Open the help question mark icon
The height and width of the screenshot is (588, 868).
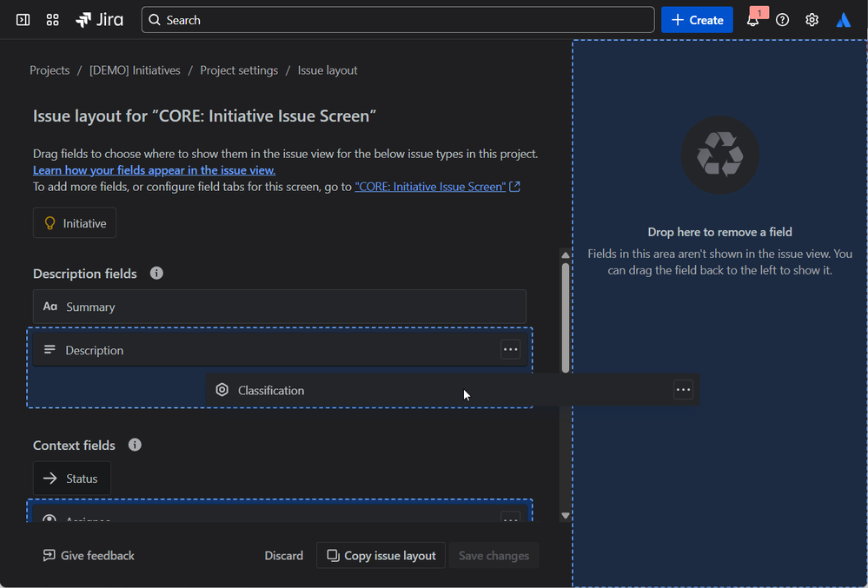pos(783,20)
